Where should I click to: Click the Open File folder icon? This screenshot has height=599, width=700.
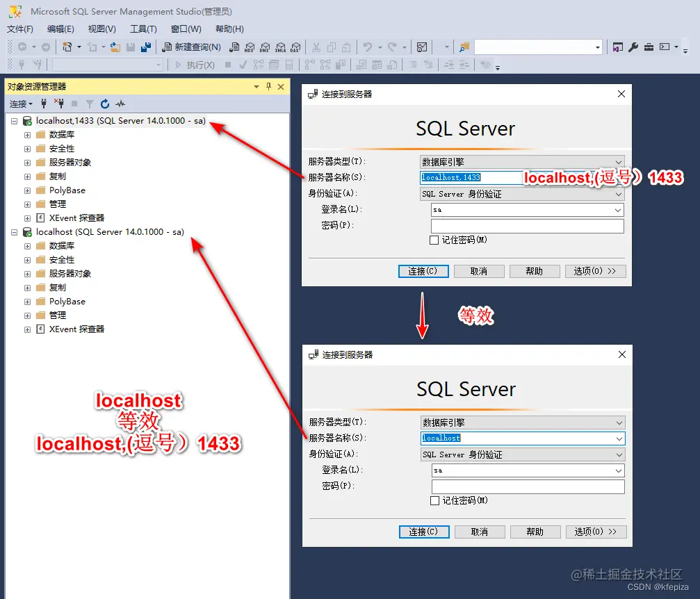coord(115,47)
